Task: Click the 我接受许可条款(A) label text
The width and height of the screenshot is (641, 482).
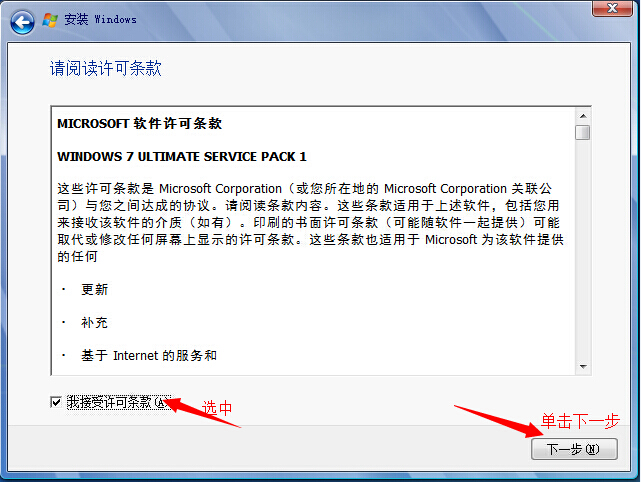Action: (x=119, y=403)
